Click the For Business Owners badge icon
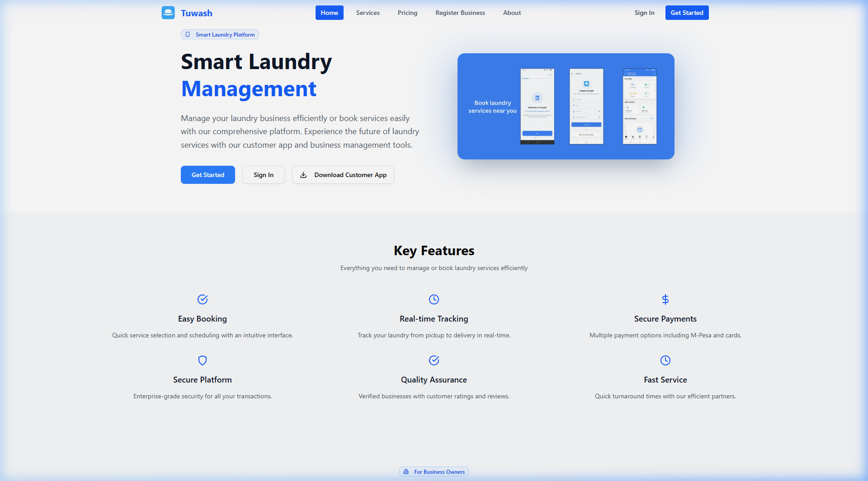Image resolution: width=868 pixels, height=481 pixels. pyautogui.click(x=406, y=472)
